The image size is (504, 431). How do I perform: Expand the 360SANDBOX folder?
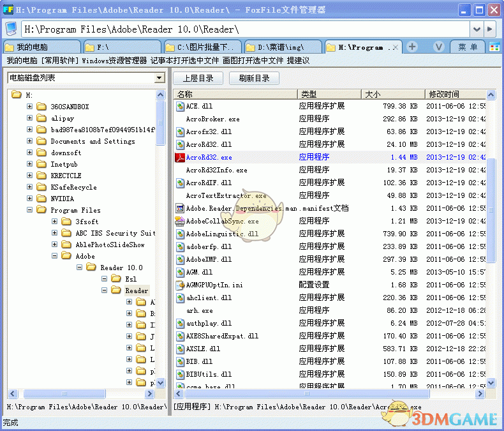(29, 107)
